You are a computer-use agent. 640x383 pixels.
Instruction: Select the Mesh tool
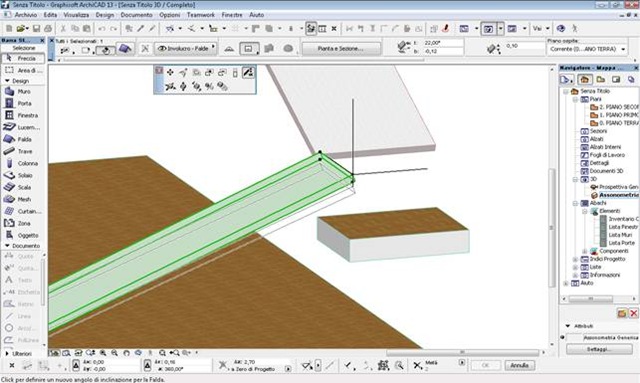(23, 199)
